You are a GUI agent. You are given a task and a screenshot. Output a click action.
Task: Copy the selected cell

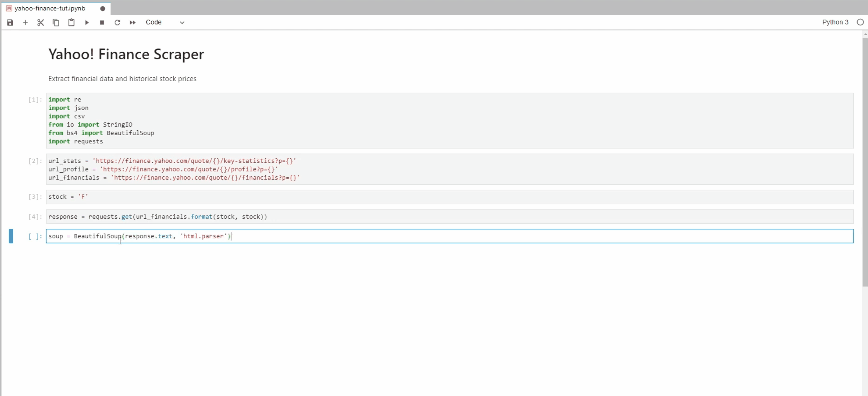56,22
